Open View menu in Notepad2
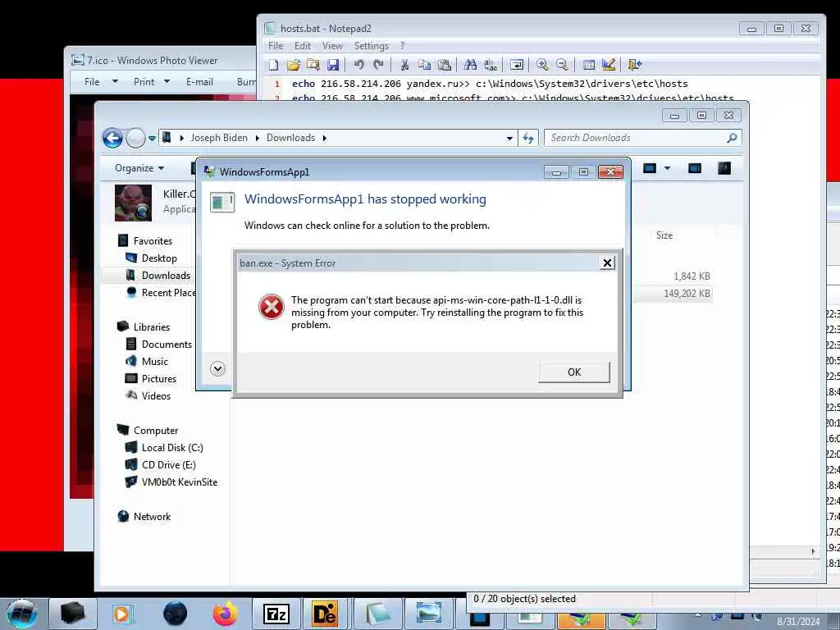The height and width of the screenshot is (630, 840). (x=332, y=46)
